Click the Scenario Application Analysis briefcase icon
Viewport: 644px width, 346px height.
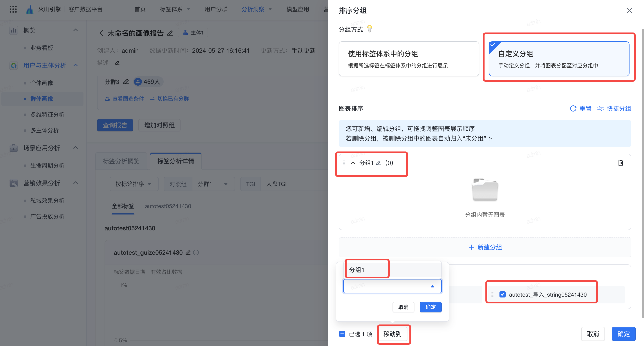tap(13, 148)
